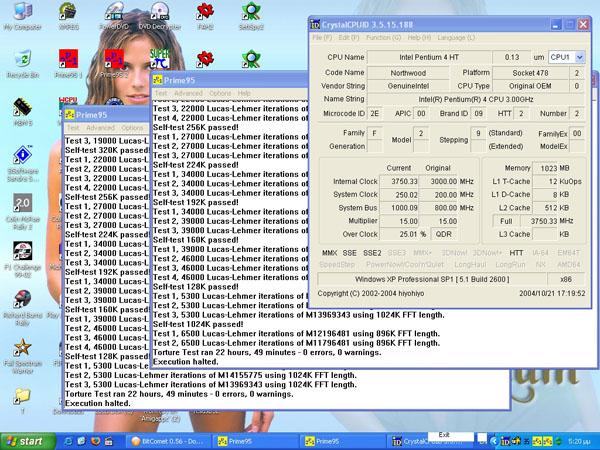Open Test menu in back Prime95 window
This screenshot has height=450, width=600.
pos(73,128)
